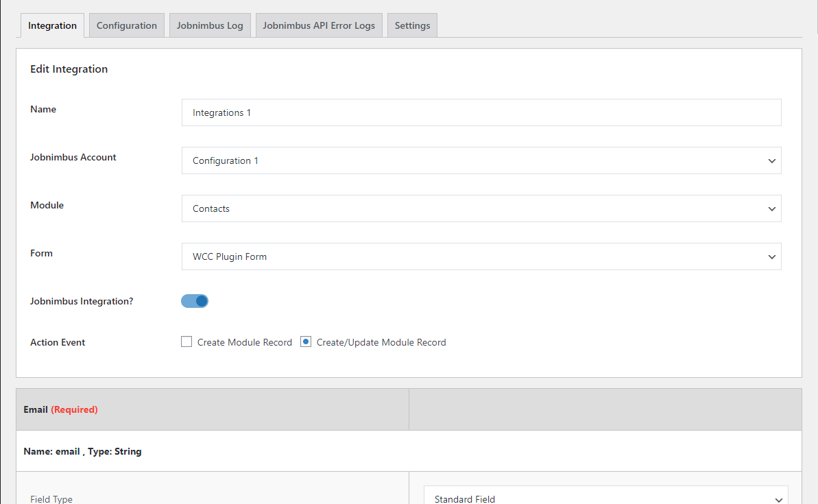Switch to the Integration tab
Image resolution: width=818 pixels, height=504 pixels.
(x=52, y=25)
